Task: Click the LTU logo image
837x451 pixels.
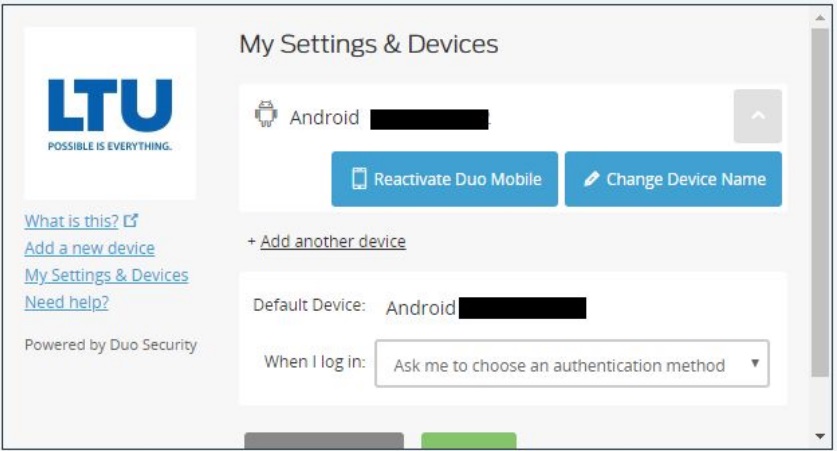Action: 110,114
